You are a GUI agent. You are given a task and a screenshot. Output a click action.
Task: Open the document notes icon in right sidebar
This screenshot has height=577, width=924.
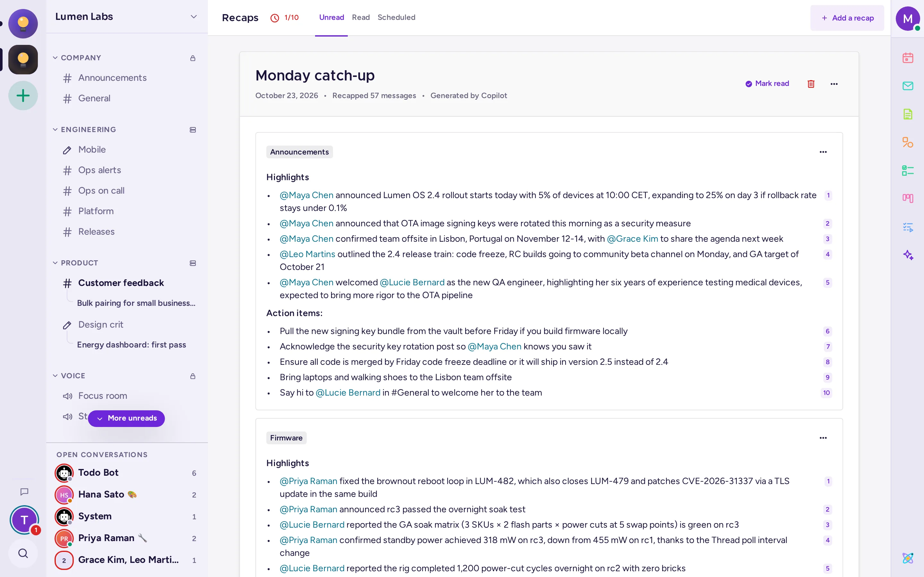coord(908,114)
